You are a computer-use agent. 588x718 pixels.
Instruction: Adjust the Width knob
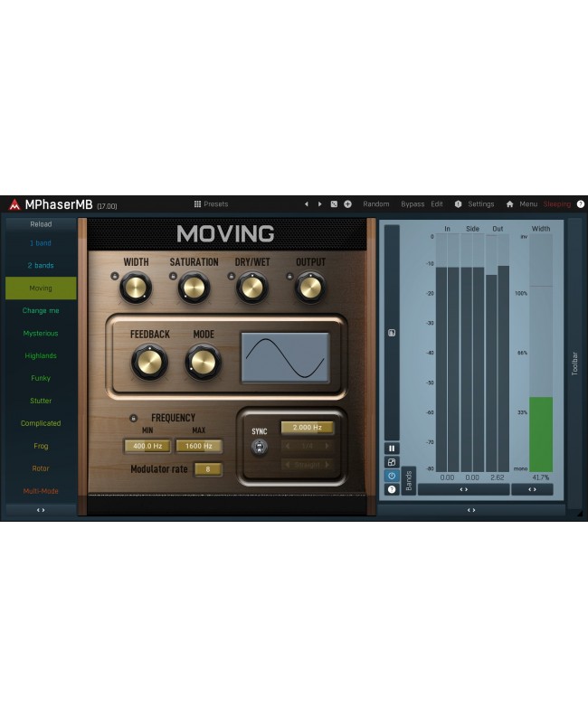tap(136, 288)
